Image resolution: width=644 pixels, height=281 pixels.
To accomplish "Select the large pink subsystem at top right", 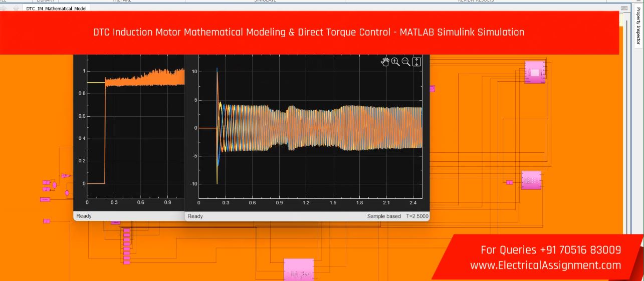I will click(x=535, y=72).
